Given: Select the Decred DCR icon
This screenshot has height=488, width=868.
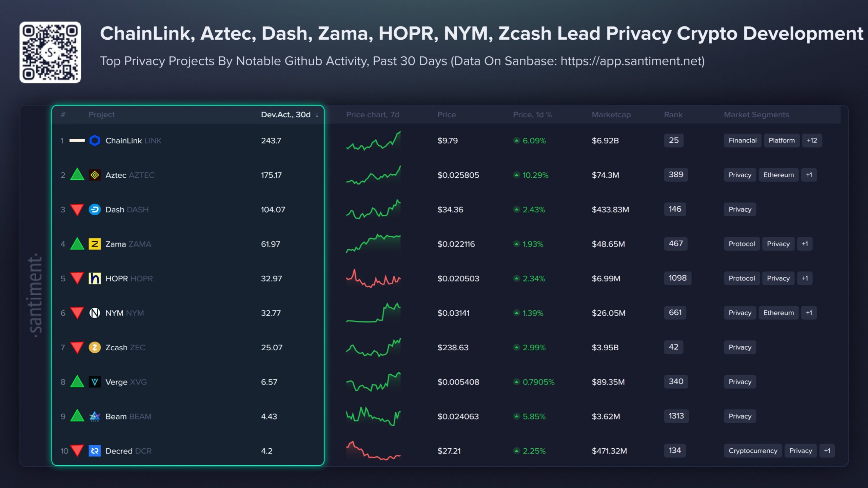Looking at the screenshot, I should tap(95, 451).
